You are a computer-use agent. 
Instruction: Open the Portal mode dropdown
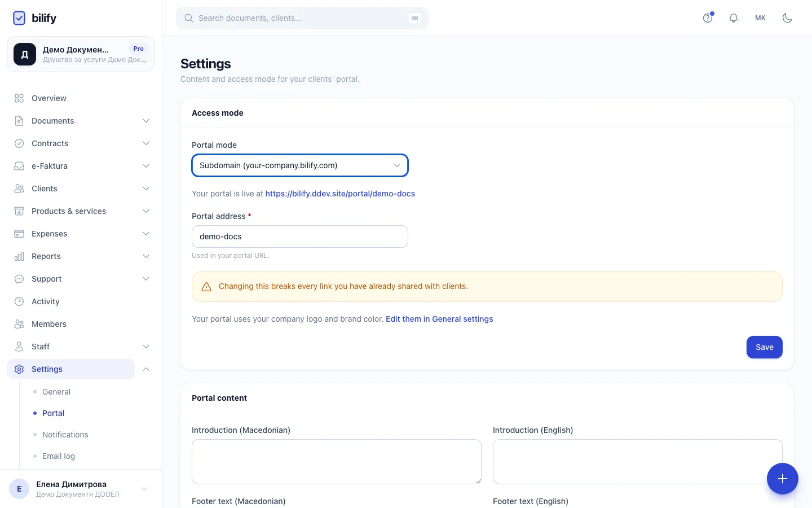point(300,165)
